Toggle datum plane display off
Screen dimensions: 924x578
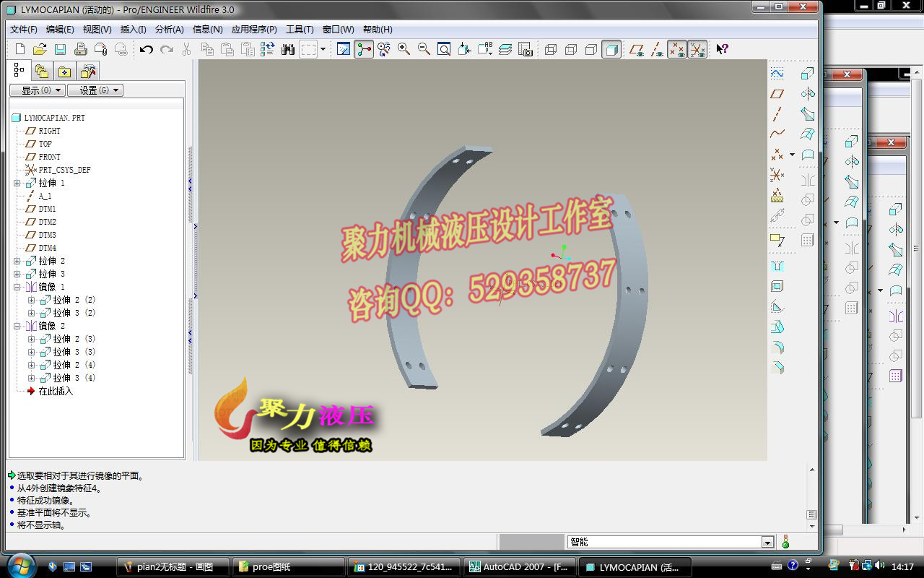[x=637, y=49]
